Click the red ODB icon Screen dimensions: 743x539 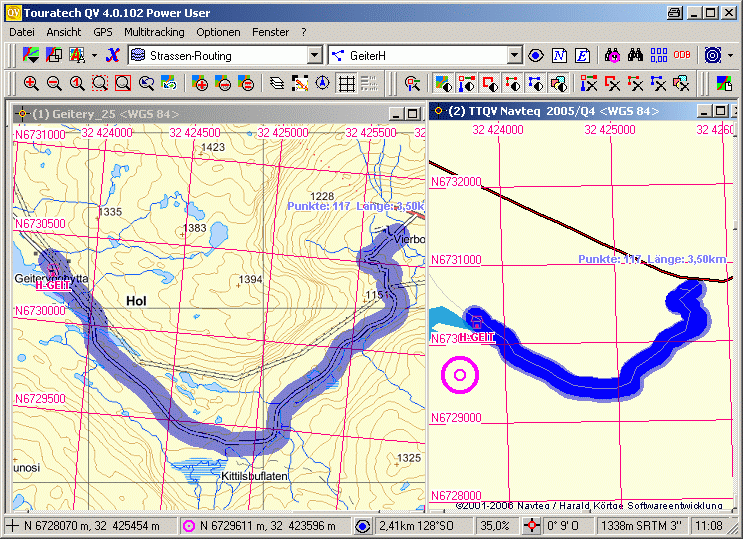coord(682,55)
